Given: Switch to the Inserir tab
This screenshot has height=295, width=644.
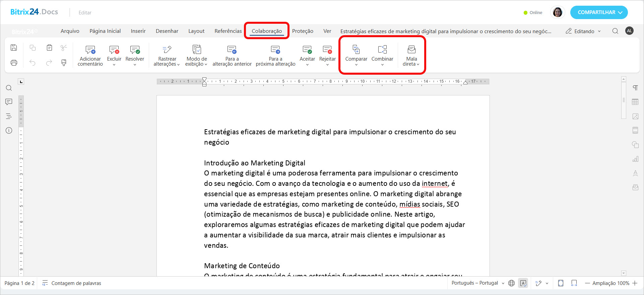Looking at the screenshot, I should click(x=138, y=31).
